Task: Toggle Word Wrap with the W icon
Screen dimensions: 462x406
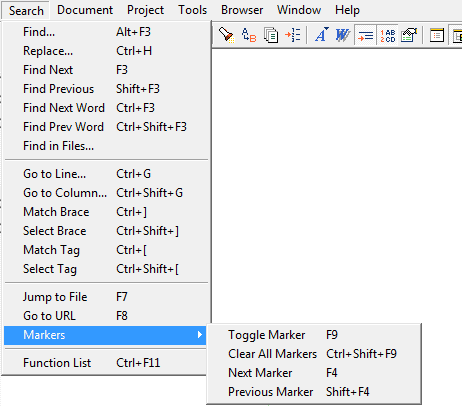Action: click(343, 35)
